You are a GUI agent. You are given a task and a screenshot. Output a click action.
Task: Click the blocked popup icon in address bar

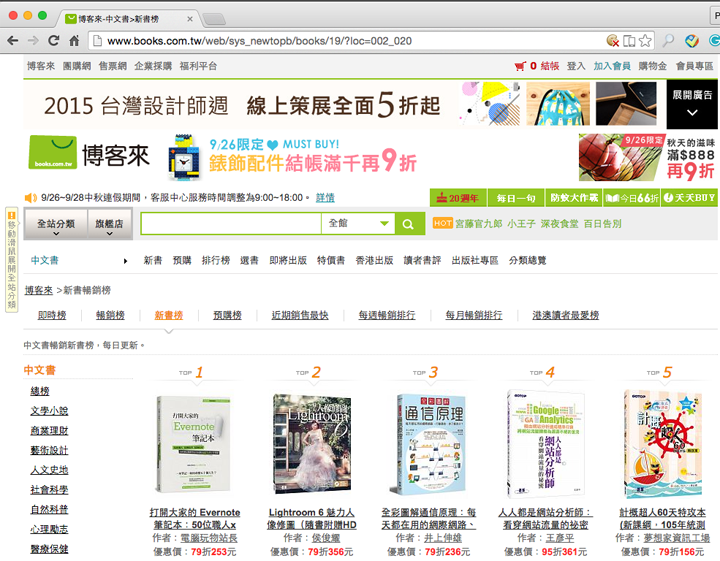(x=613, y=41)
